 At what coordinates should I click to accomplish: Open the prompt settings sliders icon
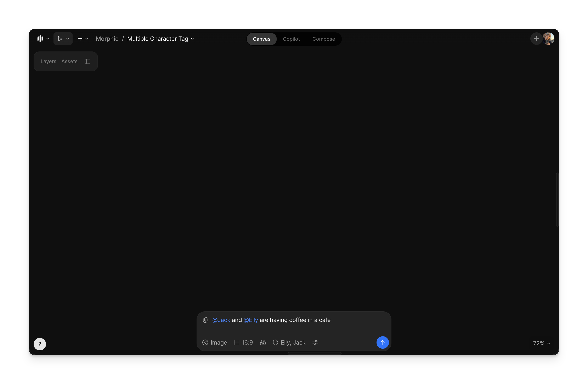click(315, 342)
